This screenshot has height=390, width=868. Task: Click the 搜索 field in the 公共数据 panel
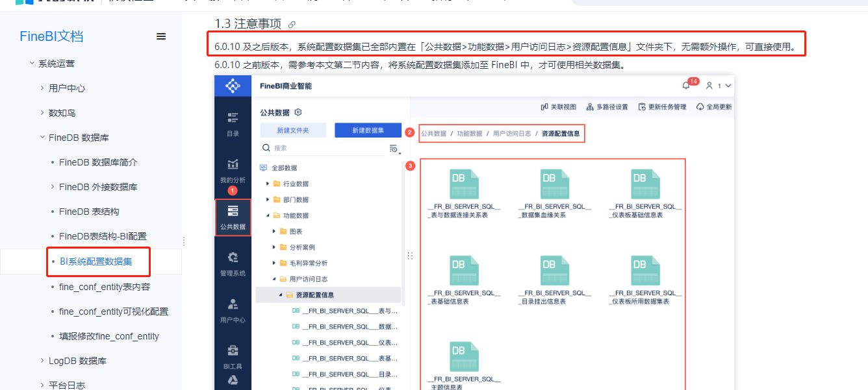pyautogui.click(x=323, y=149)
